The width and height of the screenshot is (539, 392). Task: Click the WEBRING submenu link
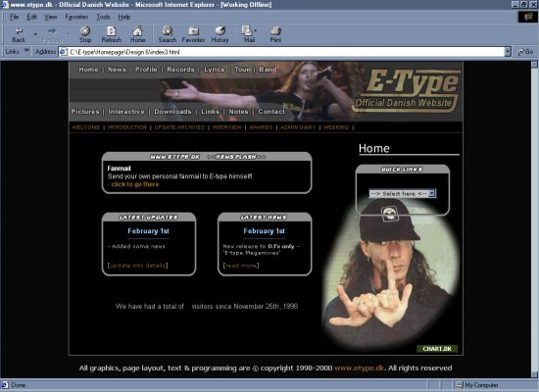[x=336, y=127]
